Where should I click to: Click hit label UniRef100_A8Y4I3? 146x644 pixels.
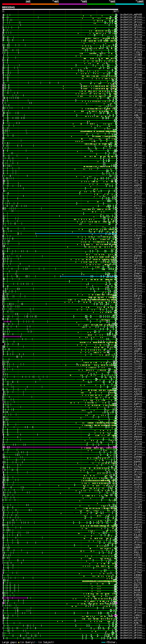[x=131, y=206]
